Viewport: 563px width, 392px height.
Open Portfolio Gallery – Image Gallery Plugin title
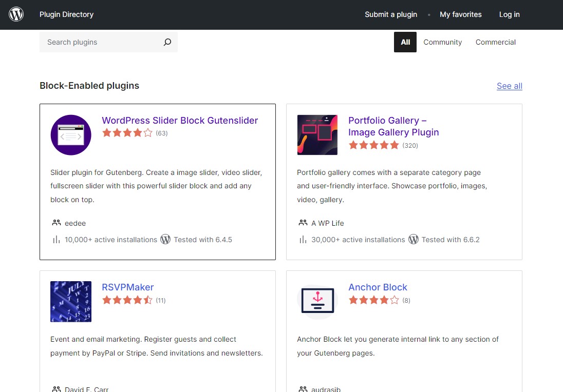click(x=393, y=126)
